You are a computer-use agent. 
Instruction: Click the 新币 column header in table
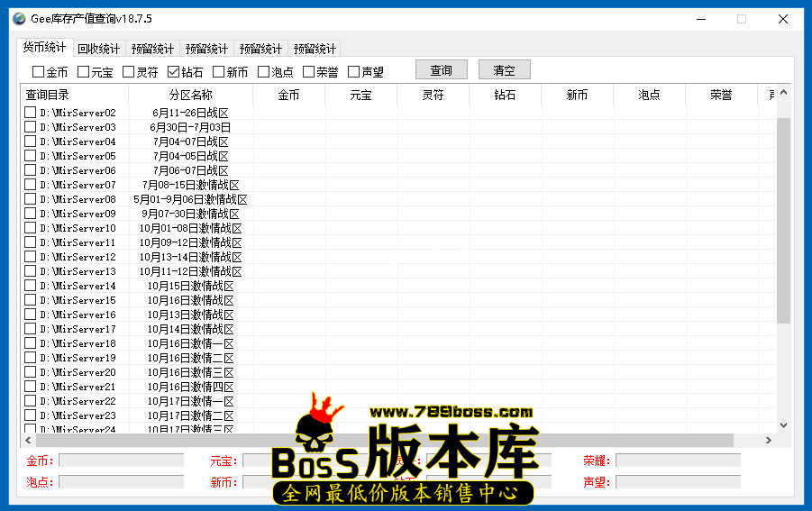[577, 95]
